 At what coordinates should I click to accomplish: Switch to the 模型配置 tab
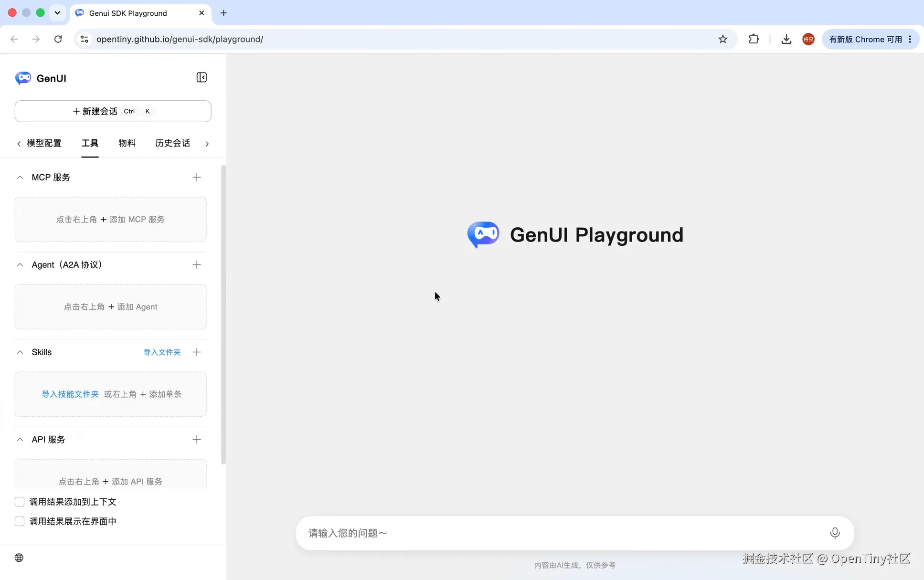tap(44, 143)
